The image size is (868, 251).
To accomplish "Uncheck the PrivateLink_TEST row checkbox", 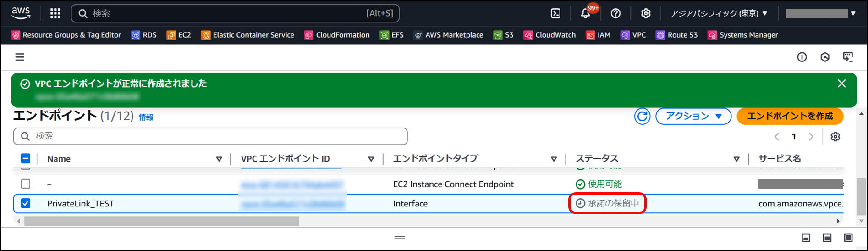I will tap(26, 203).
